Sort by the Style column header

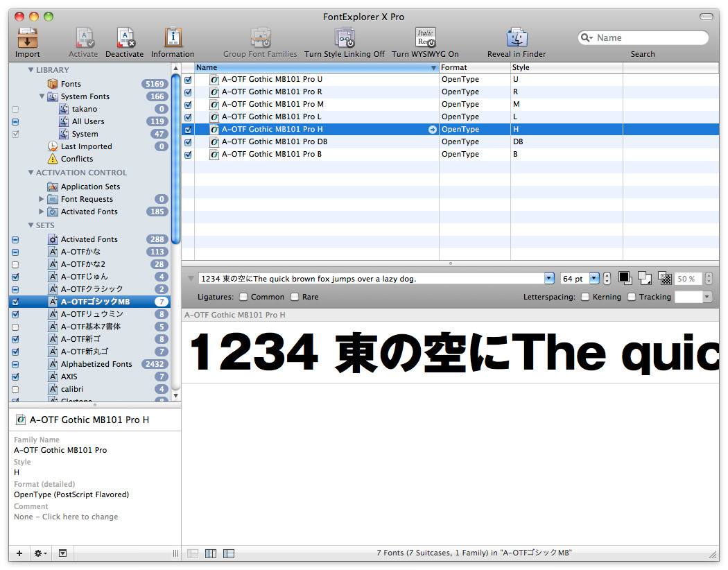tap(566, 68)
